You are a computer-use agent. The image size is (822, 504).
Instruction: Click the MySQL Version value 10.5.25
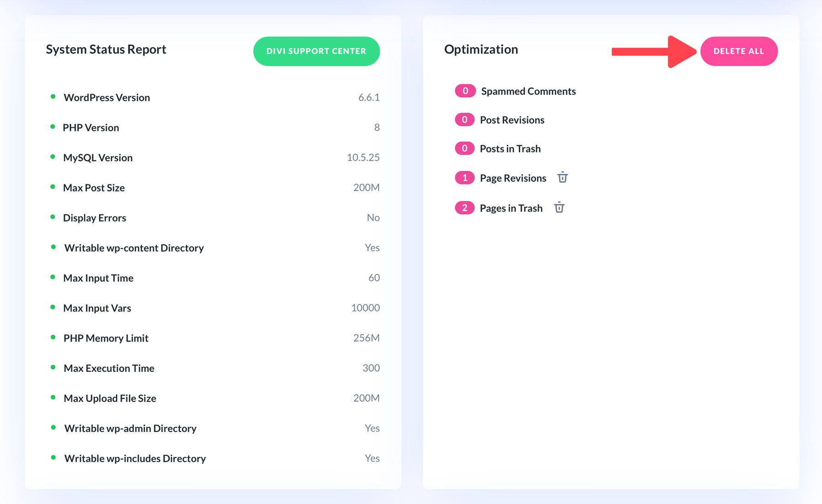click(x=363, y=157)
